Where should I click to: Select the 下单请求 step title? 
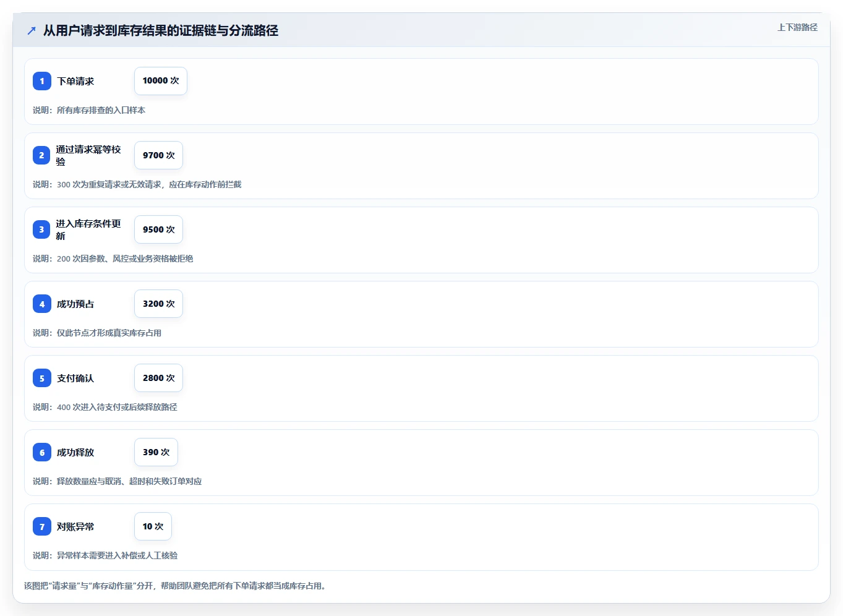click(x=75, y=81)
